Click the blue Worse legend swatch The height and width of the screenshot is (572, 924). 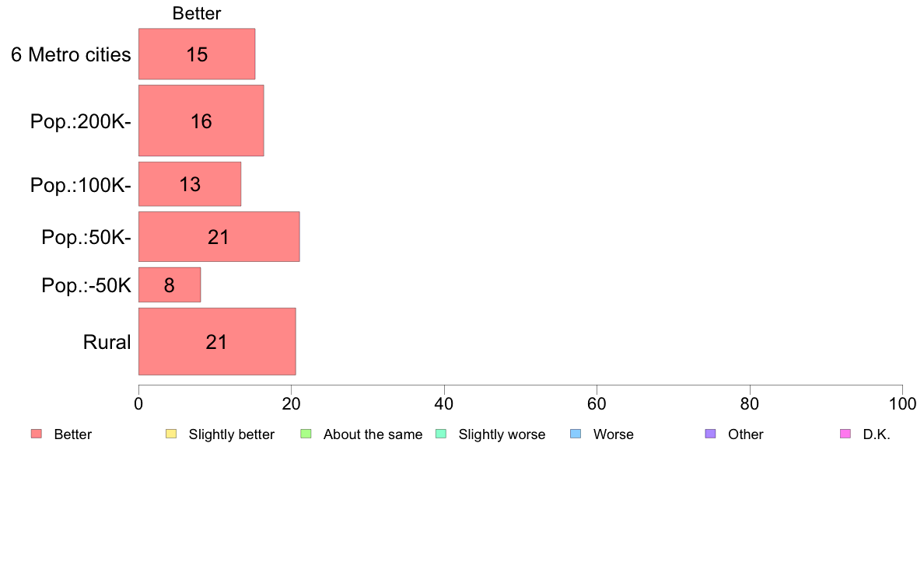(576, 434)
